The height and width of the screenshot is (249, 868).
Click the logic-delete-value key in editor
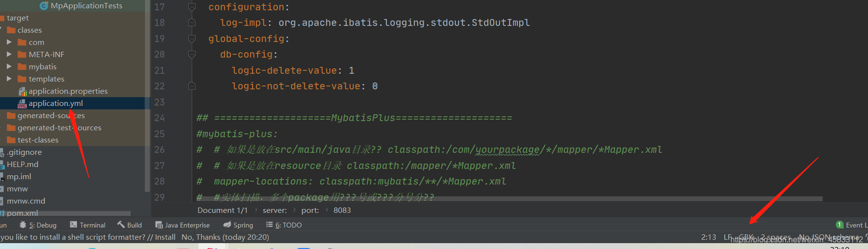284,70
